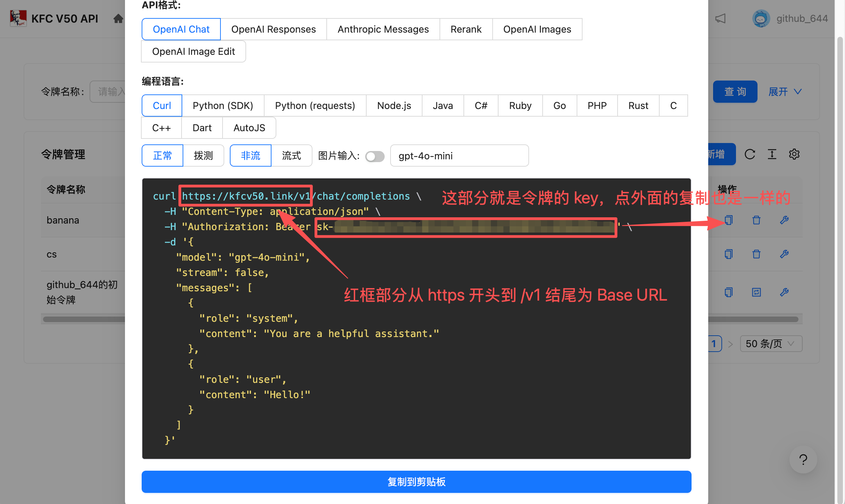
Task: Select the streaming 流式 mode option
Action: tap(291, 156)
